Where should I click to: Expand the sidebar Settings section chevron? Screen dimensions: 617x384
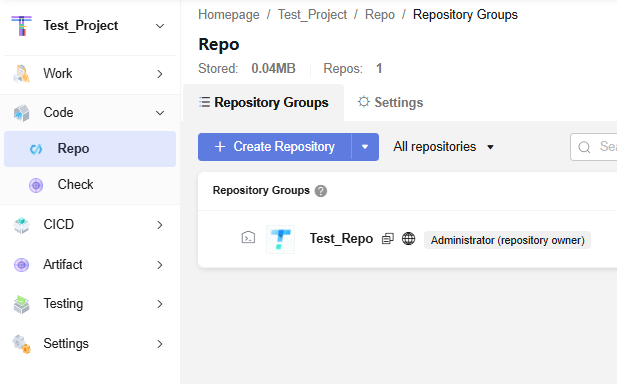160,344
